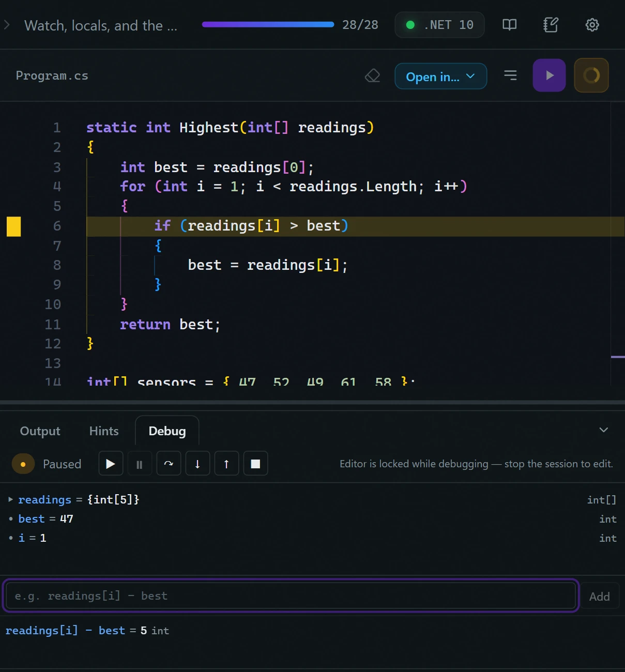
Task: Click the lines format menu icon
Action: tap(510, 75)
